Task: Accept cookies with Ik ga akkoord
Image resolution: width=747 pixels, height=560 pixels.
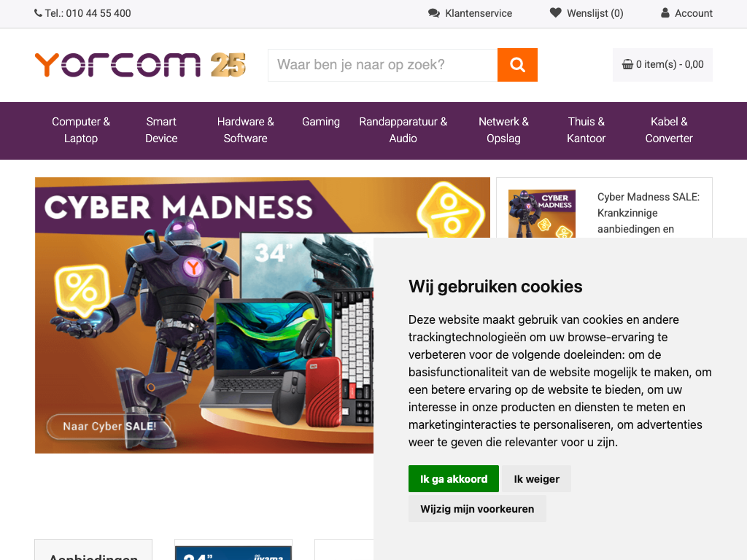Action: coord(454,478)
